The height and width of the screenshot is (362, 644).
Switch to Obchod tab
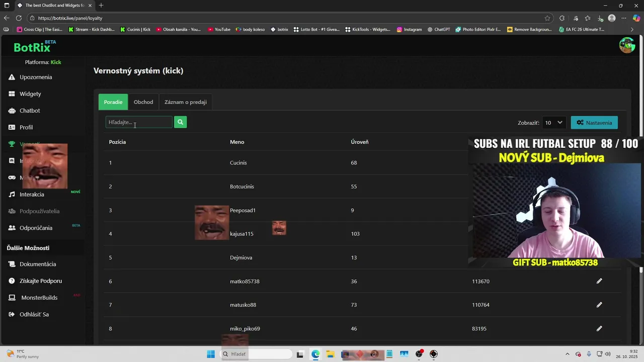[x=143, y=102]
